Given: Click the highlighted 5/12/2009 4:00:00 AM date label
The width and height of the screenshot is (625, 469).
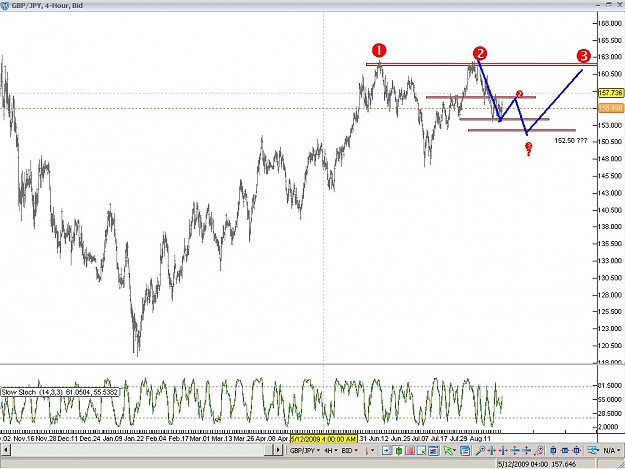Looking at the screenshot, I should [324, 439].
